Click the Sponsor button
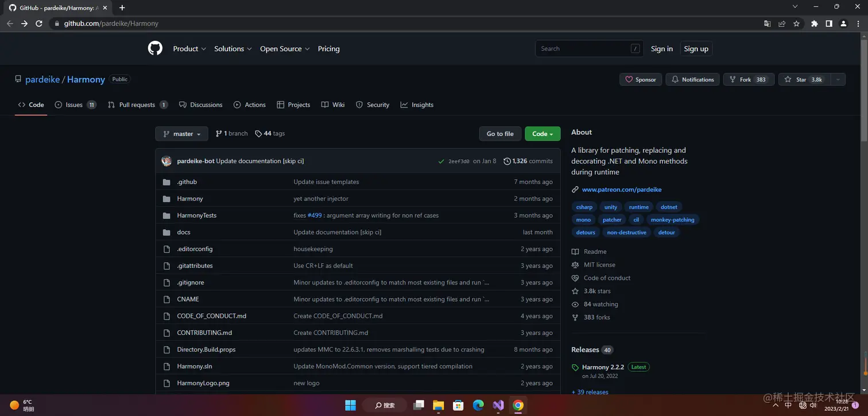The image size is (868, 416). (641, 79)
